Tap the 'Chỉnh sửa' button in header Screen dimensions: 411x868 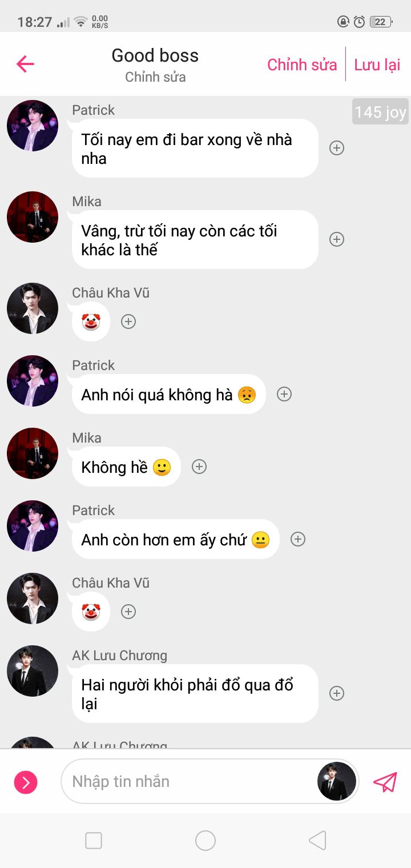(302, 65)
